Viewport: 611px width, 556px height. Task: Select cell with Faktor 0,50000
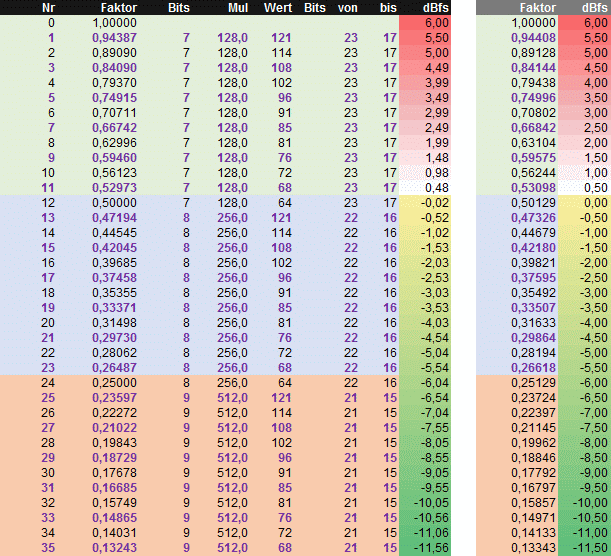115,203
